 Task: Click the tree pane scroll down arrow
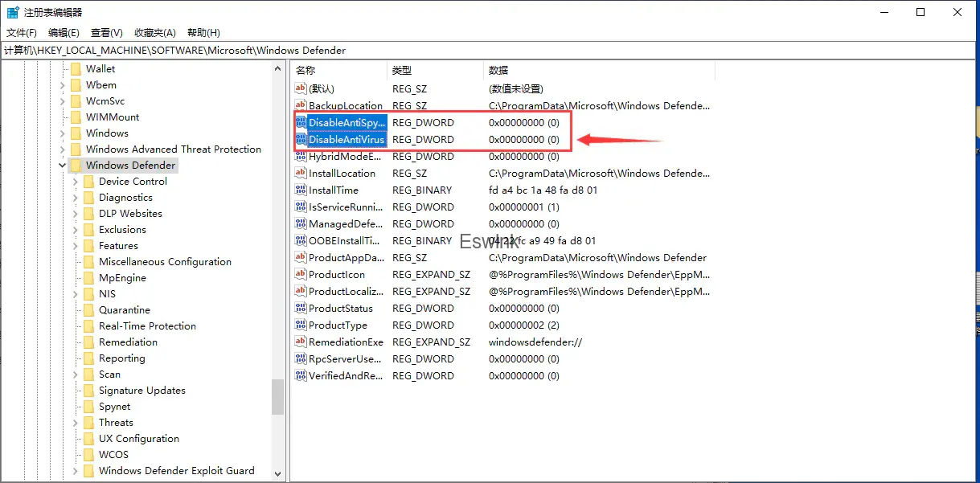coord(277,474)
